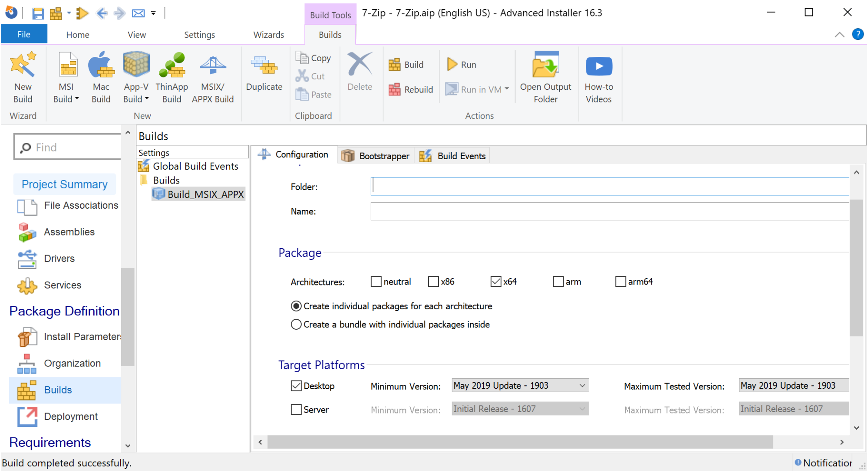This screenshot has height=472, width=868.
Task: Tick the arm64 architecture checkbox
Action: point(620,282)
